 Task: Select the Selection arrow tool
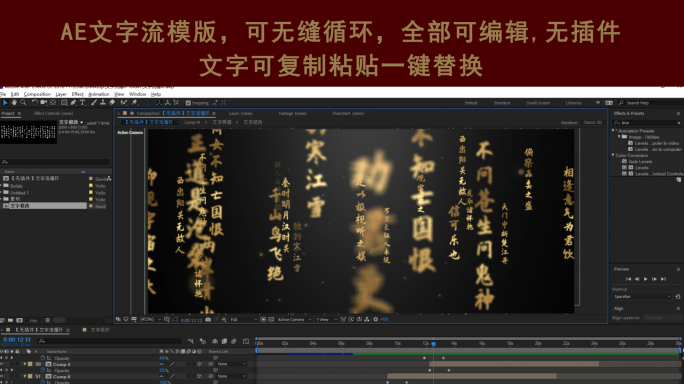pos(5,103)
